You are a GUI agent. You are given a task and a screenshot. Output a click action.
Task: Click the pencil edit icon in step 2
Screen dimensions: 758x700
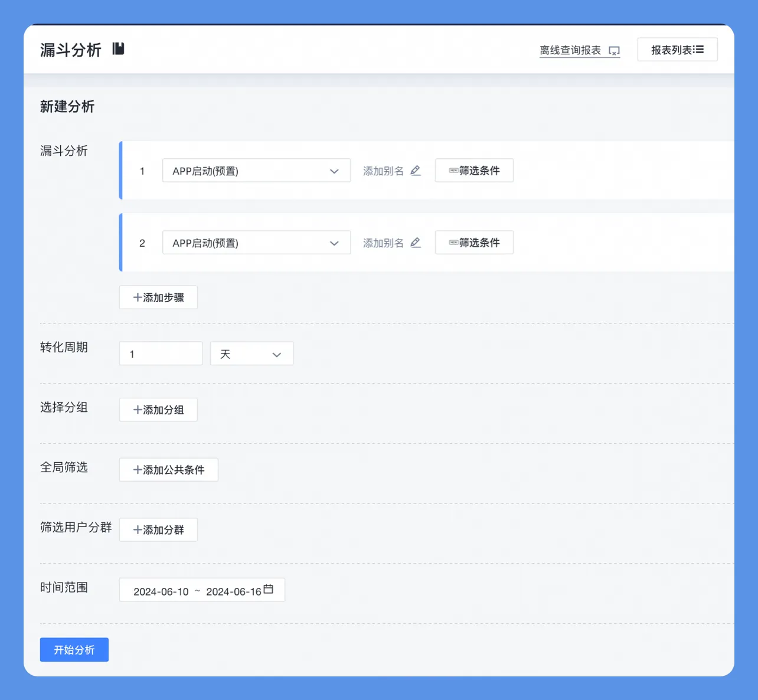click(x=416, y=243)
